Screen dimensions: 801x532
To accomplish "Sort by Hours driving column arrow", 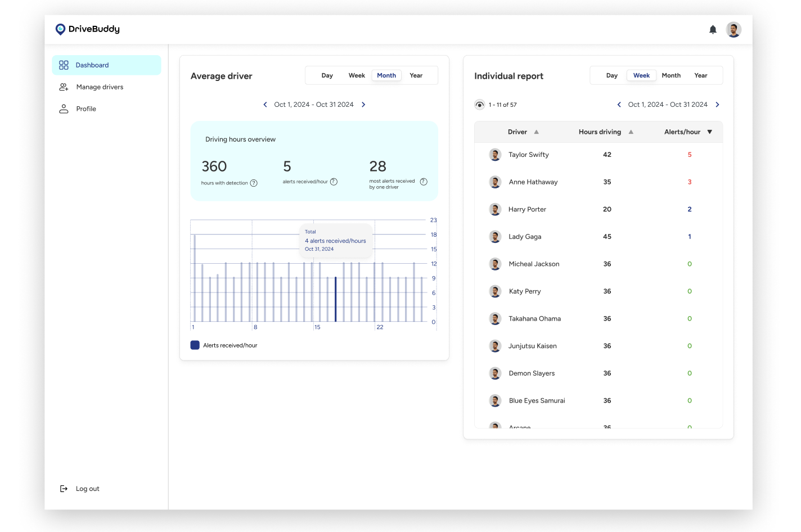I will click(x=631, y=132).
